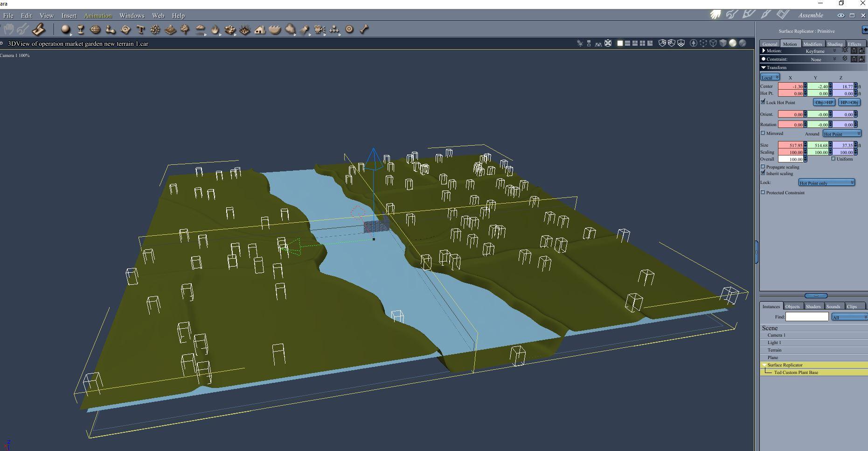Open the Local coordinate system dropdown
The height and width of the screenshot is (451, 868).
click(x=770, y=78)
